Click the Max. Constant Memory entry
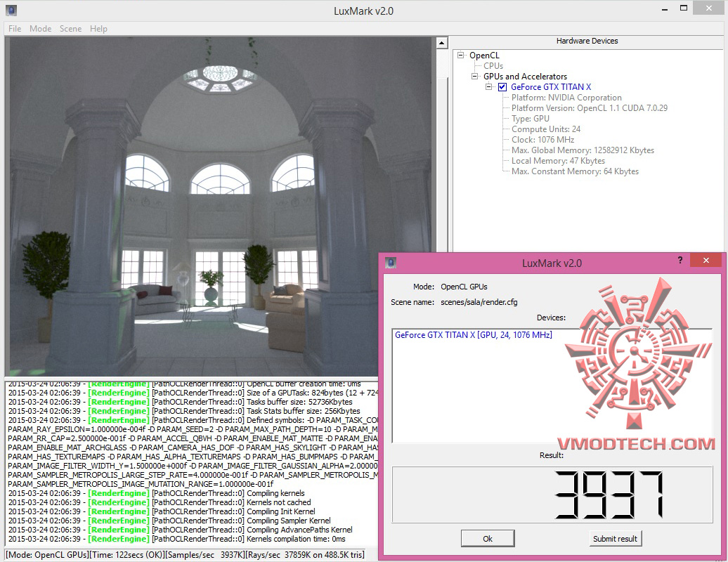This screenshot has height=562, width=728. click(575, 171)
